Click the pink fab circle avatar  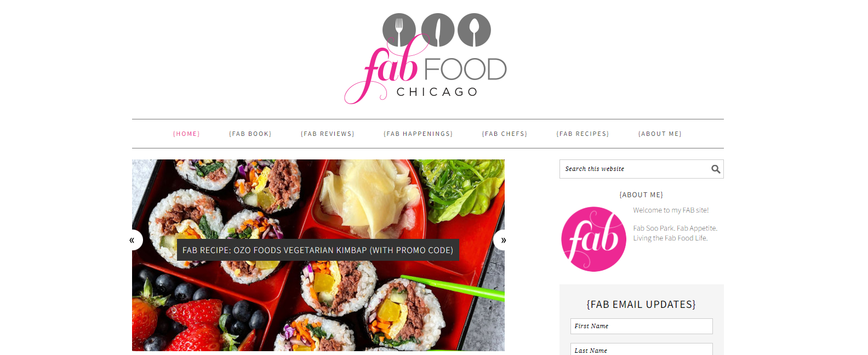pyautogui.click(x=593, y=239)
